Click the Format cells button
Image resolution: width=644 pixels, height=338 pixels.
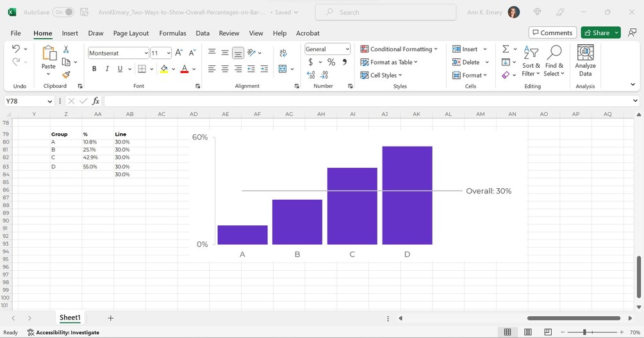click(x=470, y=75)
